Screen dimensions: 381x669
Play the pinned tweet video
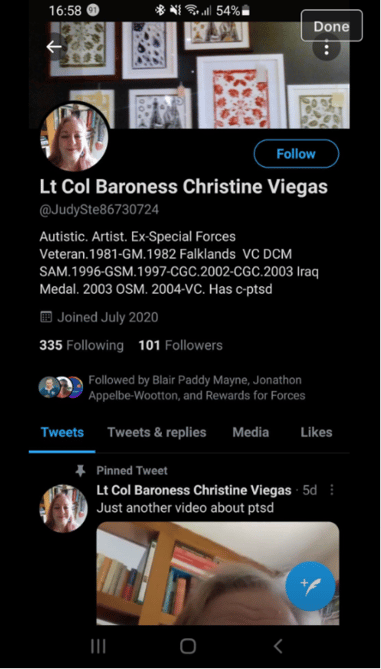[x=218, y=573]
